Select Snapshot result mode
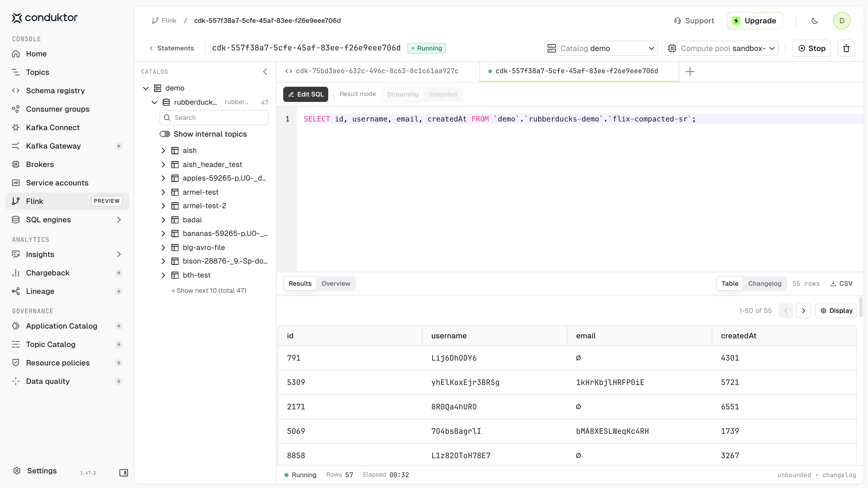 click(x=443, y=94)
